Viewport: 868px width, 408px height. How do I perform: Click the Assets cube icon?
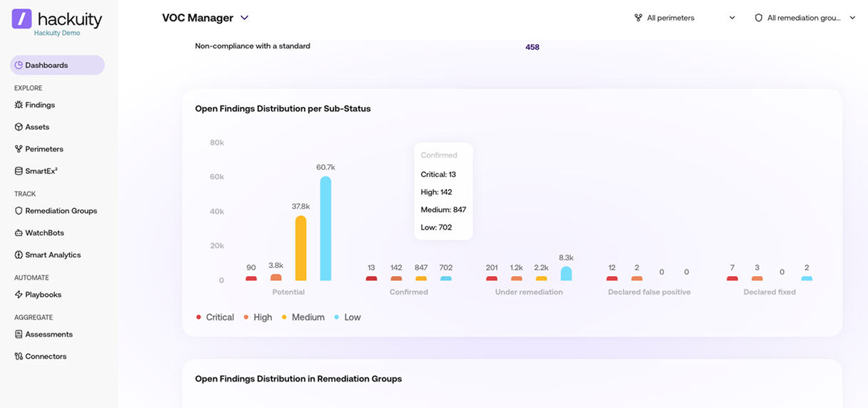(19, 127)
